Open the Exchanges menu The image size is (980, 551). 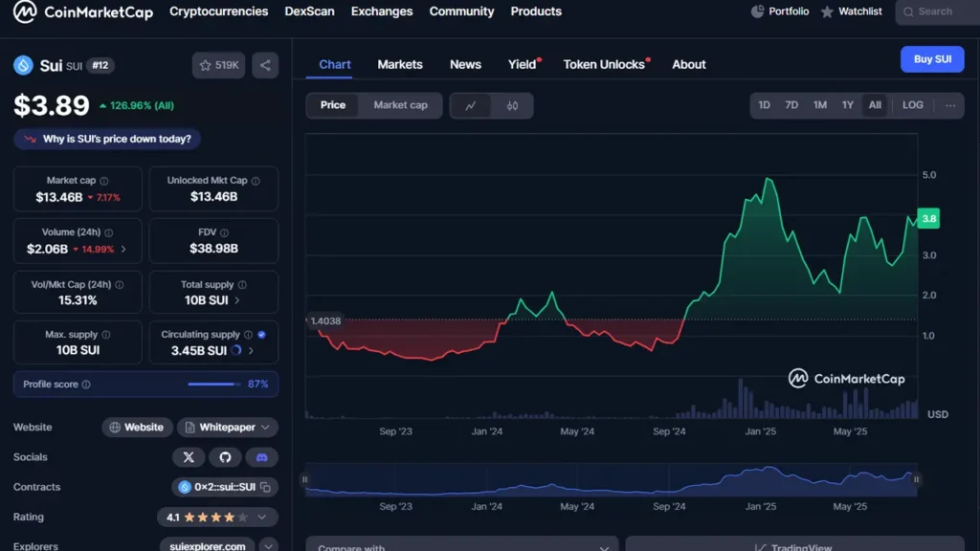[382, 11]
